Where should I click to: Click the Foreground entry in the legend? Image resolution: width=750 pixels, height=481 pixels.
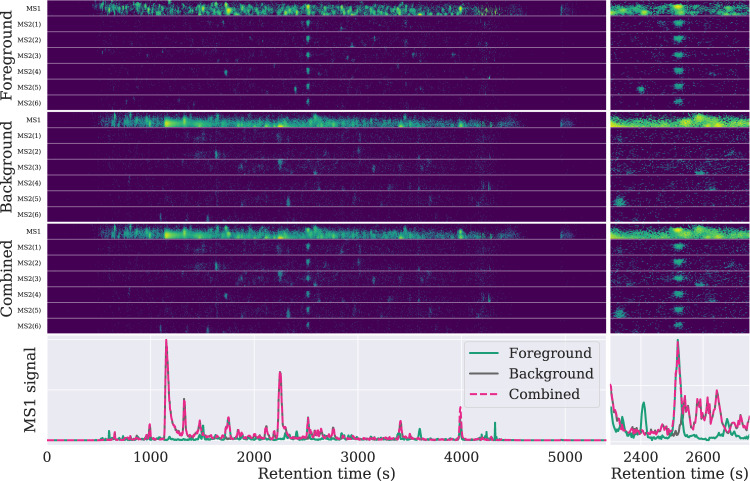point(550,353)
